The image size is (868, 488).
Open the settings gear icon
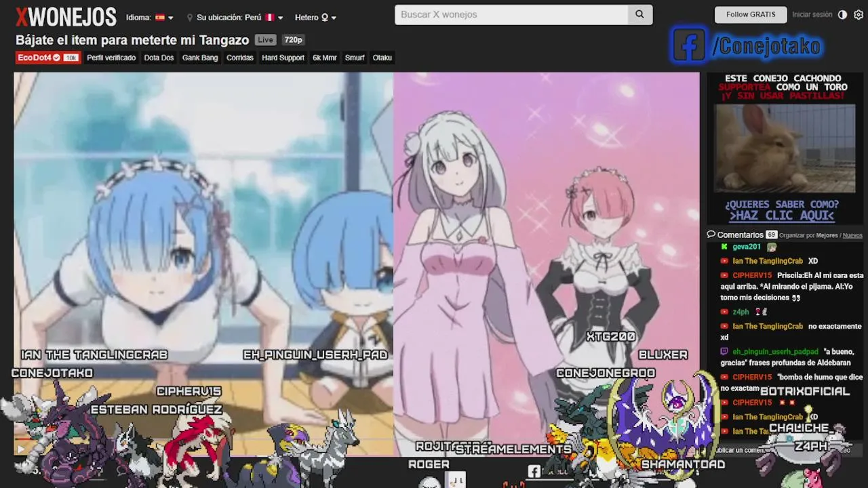point(859,15)
